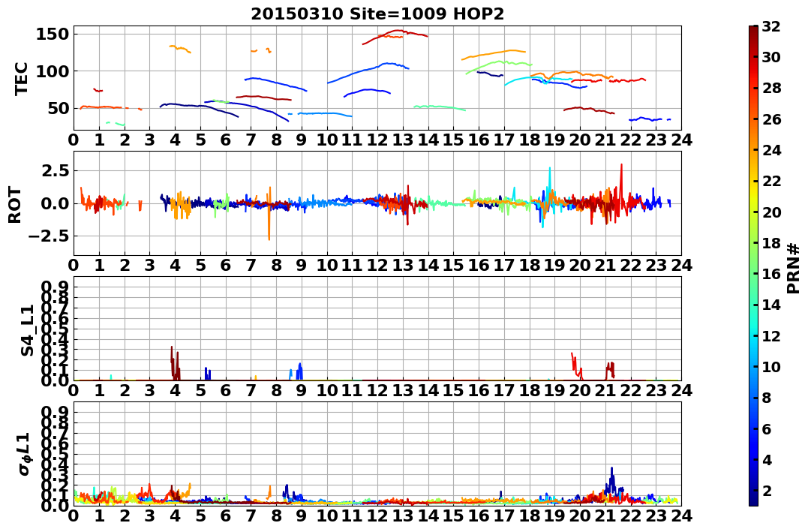Click colorbar tick value 10
Viewport: 808px width, 532px height.
pyautogui.click(x=771, y=366)
